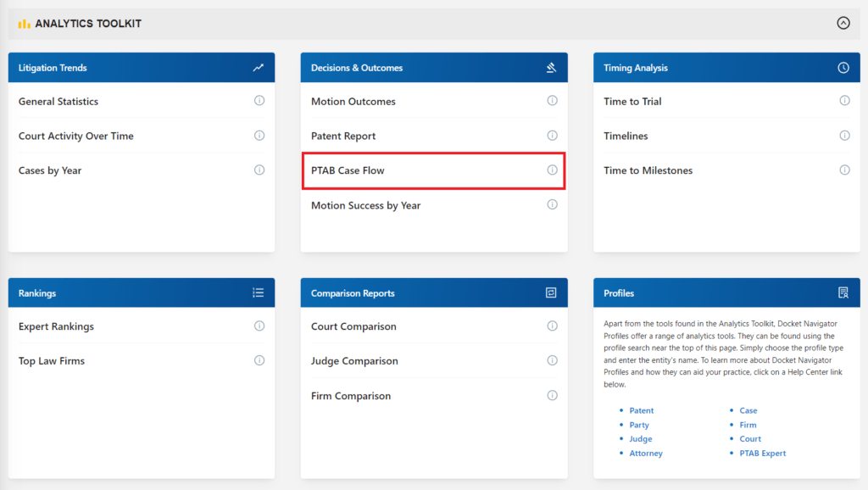The image size is (868, 490).
Task: Click the Decisions & Outcomes gavel icon
Action: 551,68
